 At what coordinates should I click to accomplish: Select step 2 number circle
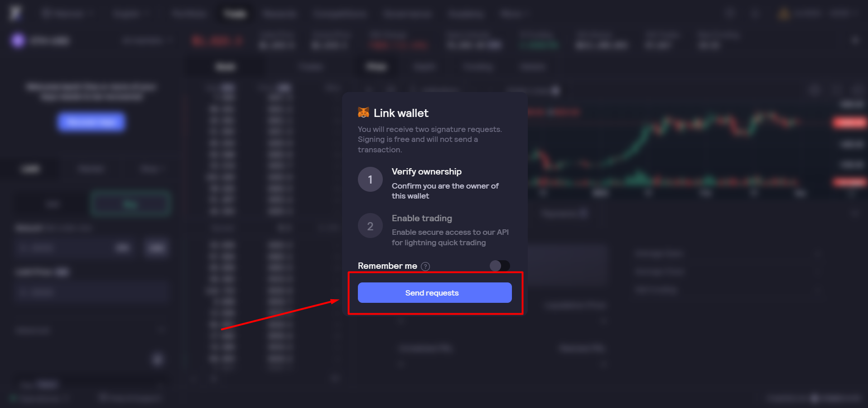(370, 226)
